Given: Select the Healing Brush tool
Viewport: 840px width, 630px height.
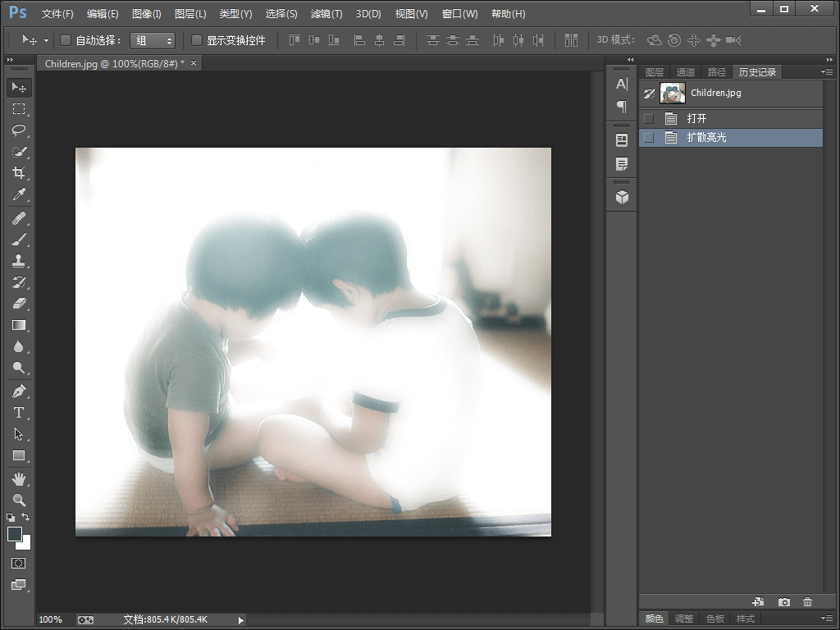Looking at the screenshot, I should 19,218.
